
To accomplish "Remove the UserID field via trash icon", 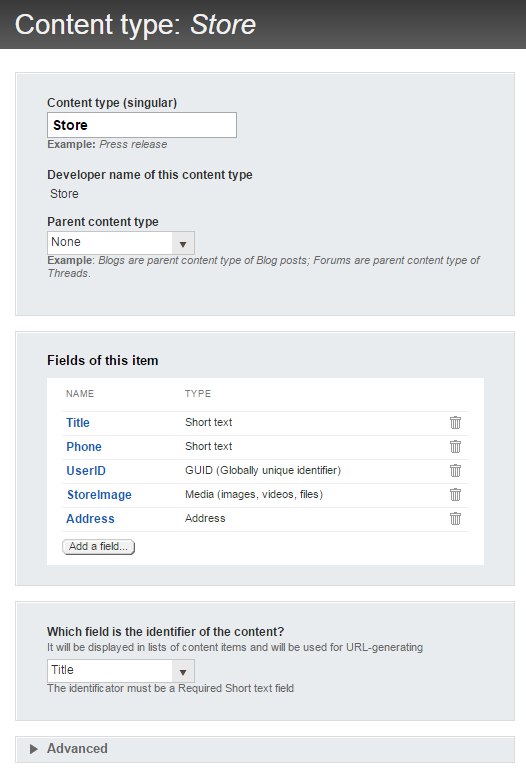I will (455, 470).
